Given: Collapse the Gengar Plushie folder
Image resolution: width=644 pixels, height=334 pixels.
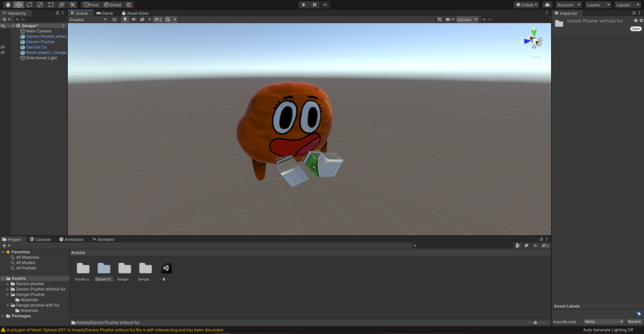Looking at the screenshot, I should click(8, 294).
